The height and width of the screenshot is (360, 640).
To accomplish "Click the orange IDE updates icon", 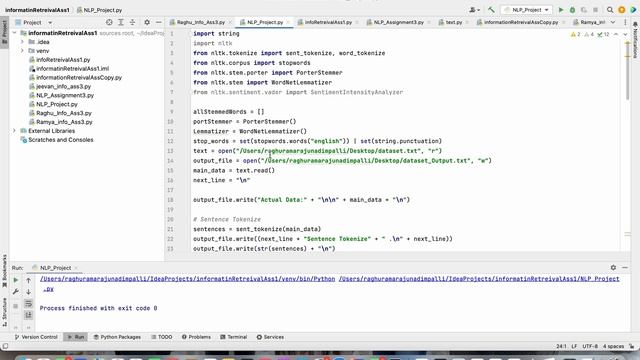I will point(622,10).
